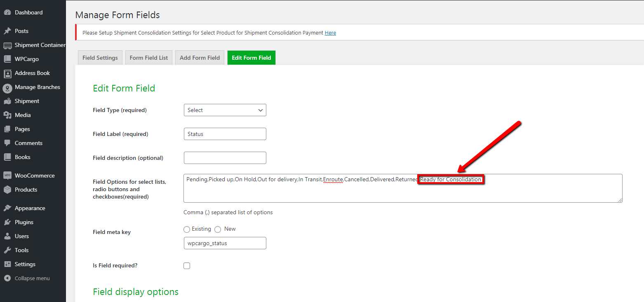Click the Posts pushpin icon

(7, 31)
